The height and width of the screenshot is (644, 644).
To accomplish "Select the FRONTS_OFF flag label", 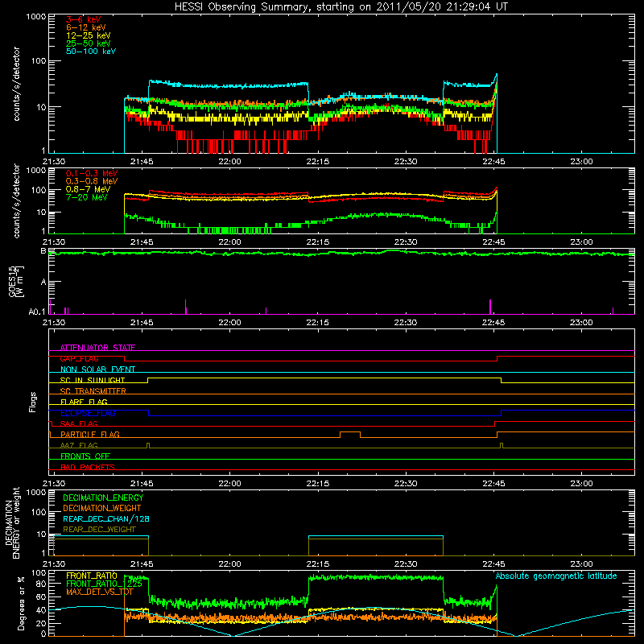I will pyautogui.click(x=85, y=456).
